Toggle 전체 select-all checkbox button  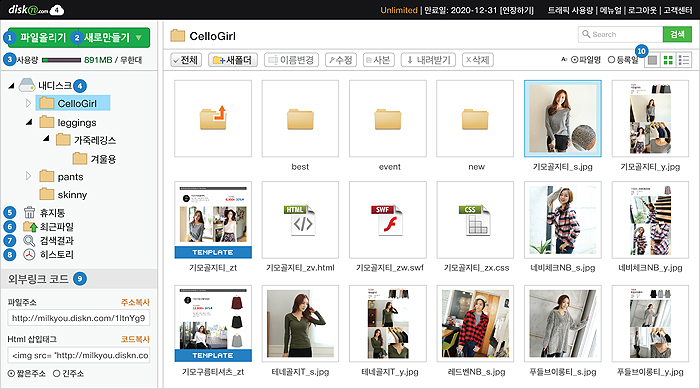186,60
